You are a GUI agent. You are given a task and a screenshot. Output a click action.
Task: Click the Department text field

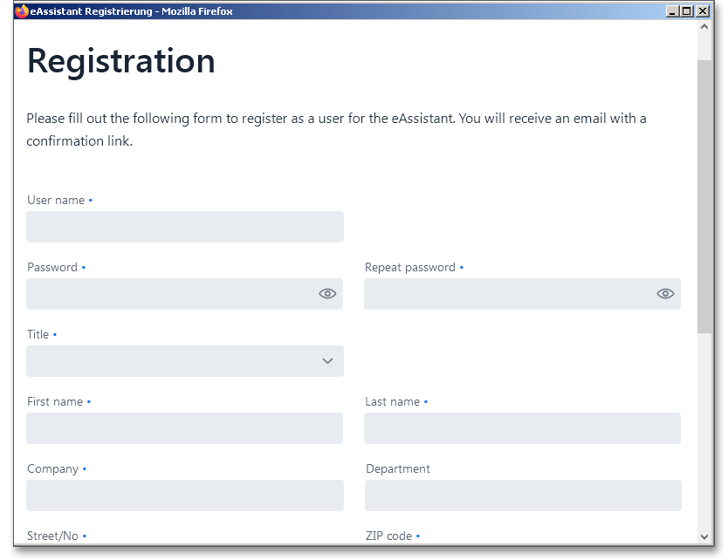tap(522, 495)
